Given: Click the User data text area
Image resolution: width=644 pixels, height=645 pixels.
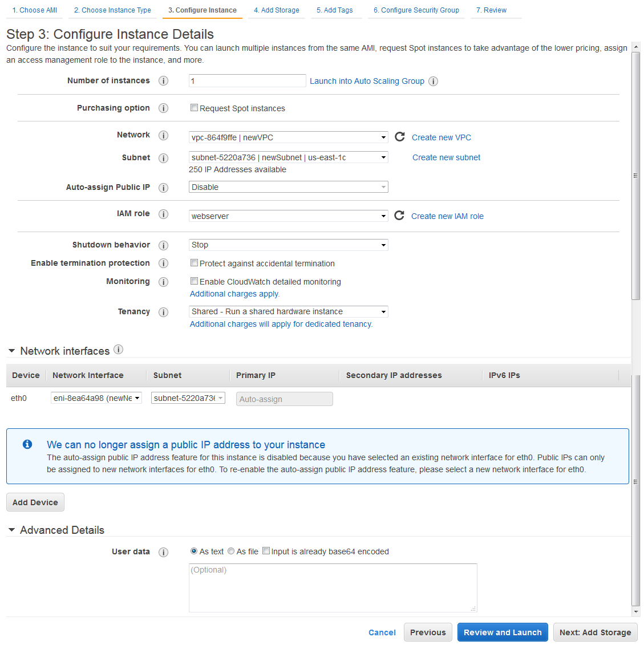Looking at the screenshot, I should click(x=333, y=587).
